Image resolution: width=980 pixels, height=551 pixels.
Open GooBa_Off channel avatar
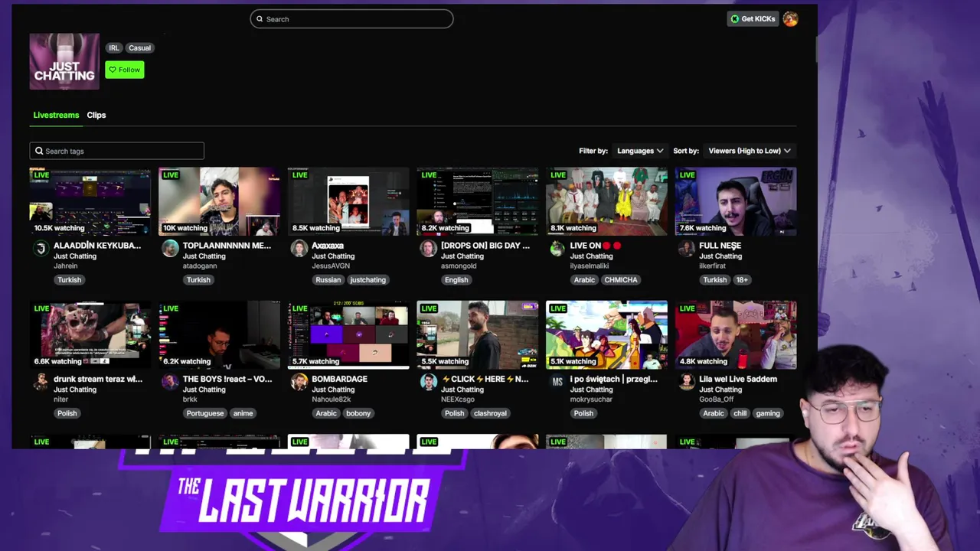(x=687, y=381)
